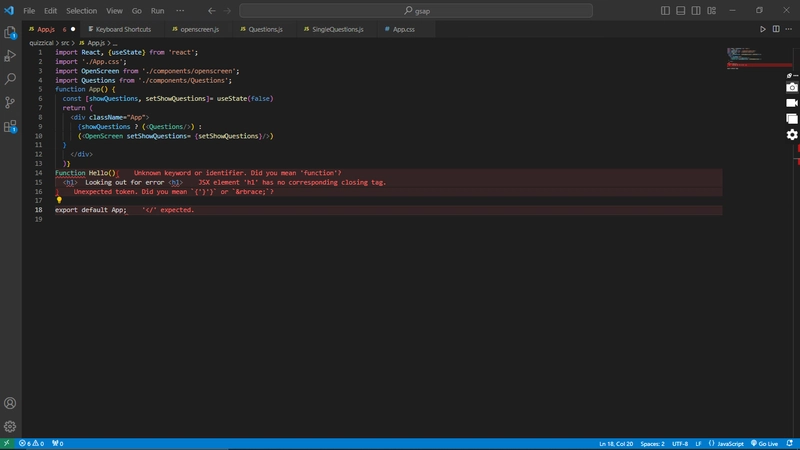Click 'Looking out for error' text
800x450 pixels.
pyautogui.click(x=124, y=182)
